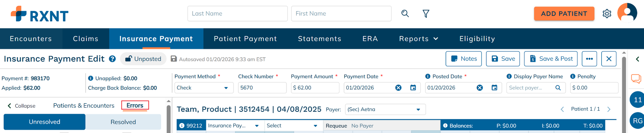
Task: Select the Patients & Encounters tab
Action: (x=84, y=106)
